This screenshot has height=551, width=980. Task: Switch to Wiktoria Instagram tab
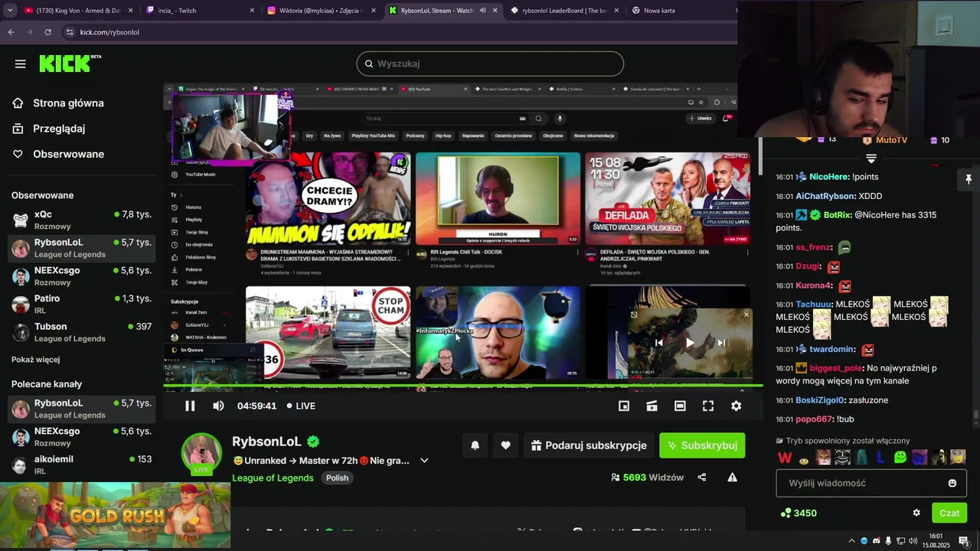point(321,11)
